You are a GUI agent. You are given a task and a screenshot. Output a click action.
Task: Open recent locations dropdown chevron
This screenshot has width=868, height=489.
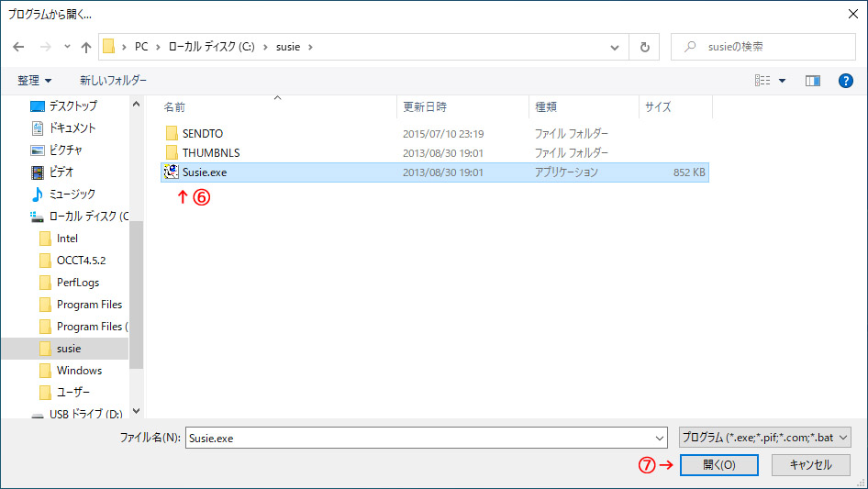pos(67,47)
